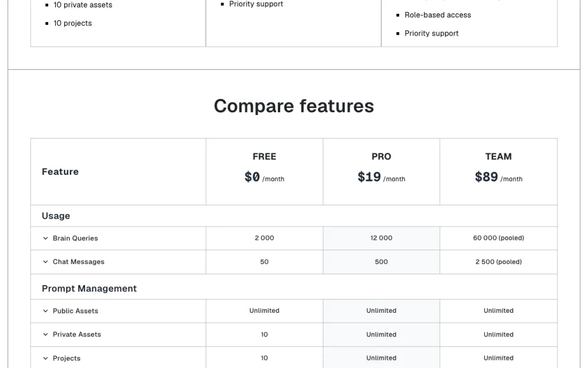This screenshot has width=588, height=368.
Task: Click the PRO Unlimited Private Assets cell
Action: (381, 335)
